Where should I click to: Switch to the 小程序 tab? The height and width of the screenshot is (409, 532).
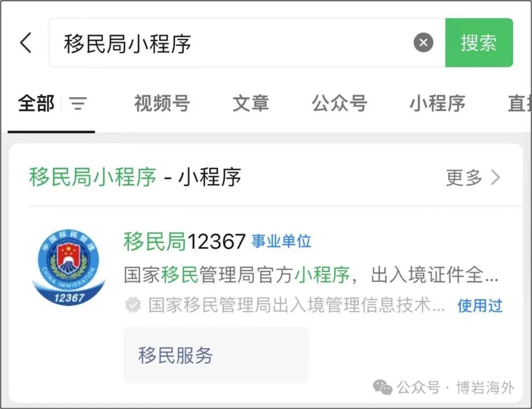pyautogui.click(x=437, y=103)
